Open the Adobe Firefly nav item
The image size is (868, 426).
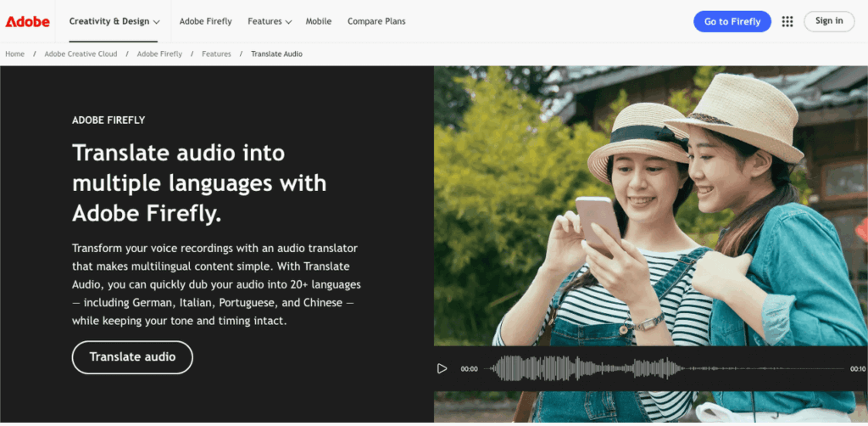tap(205, 21)
